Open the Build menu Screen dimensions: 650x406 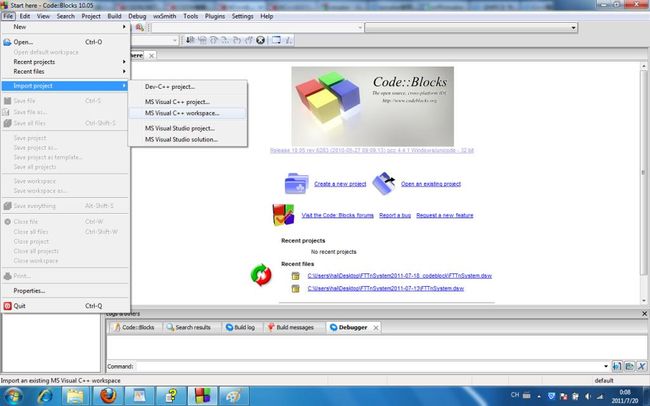114,16
